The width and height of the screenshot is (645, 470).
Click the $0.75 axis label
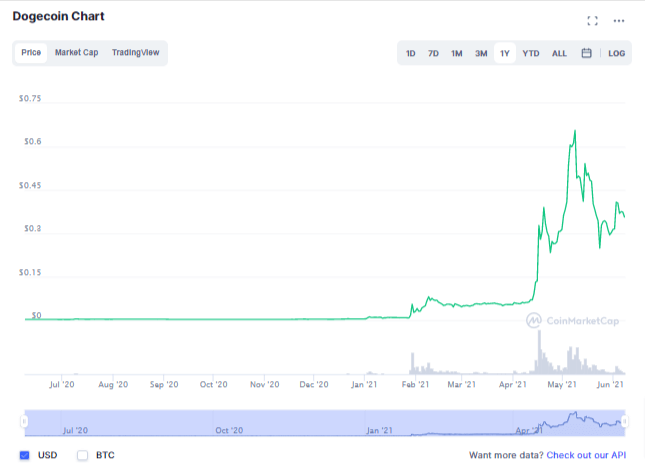click(x=30, y=98)
